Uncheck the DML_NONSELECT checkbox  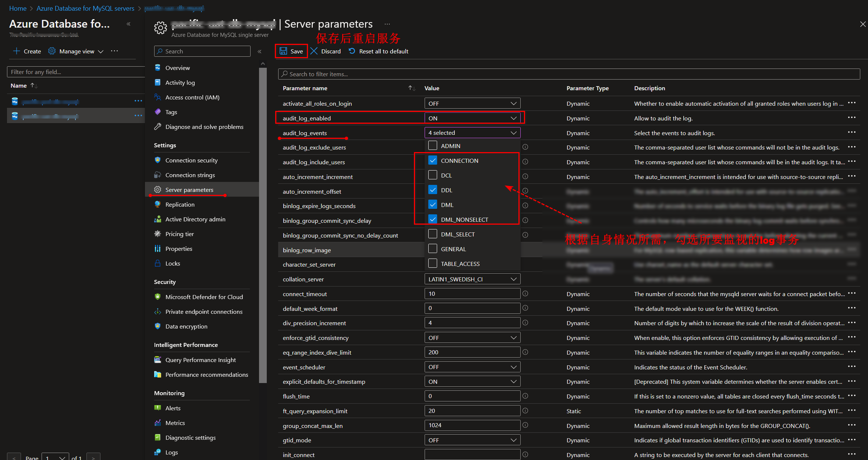(x=433, y=219)
